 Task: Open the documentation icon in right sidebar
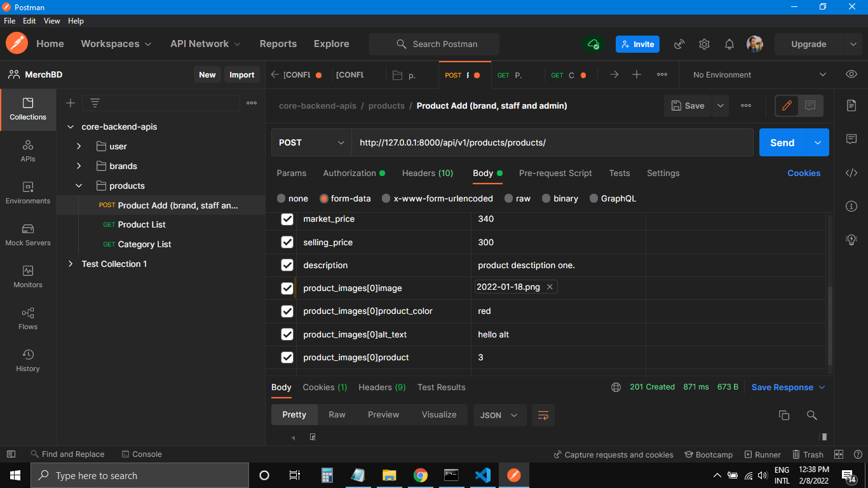pos(851,105)
